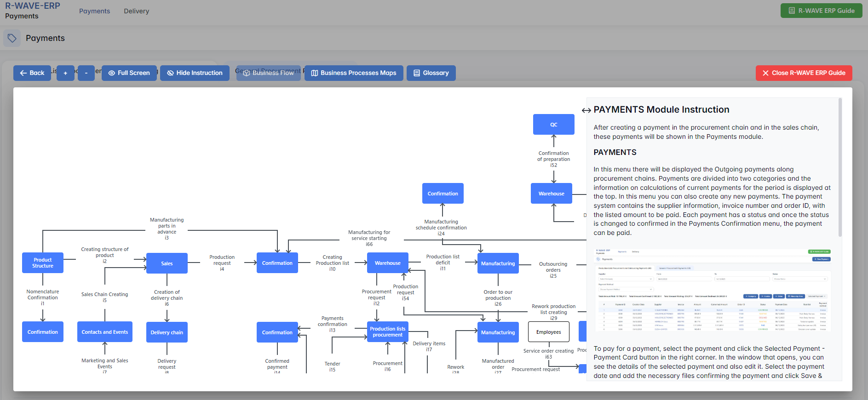Click the resize arrows on instruction panel
The image size is (868, 400).
[x=586, y=110]
